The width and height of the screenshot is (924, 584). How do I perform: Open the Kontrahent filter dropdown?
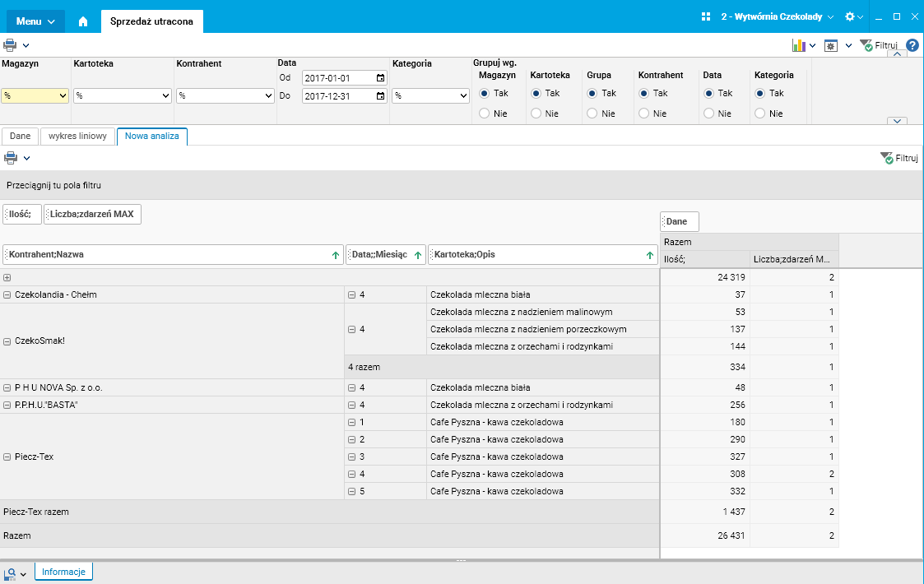coord(225,96)
